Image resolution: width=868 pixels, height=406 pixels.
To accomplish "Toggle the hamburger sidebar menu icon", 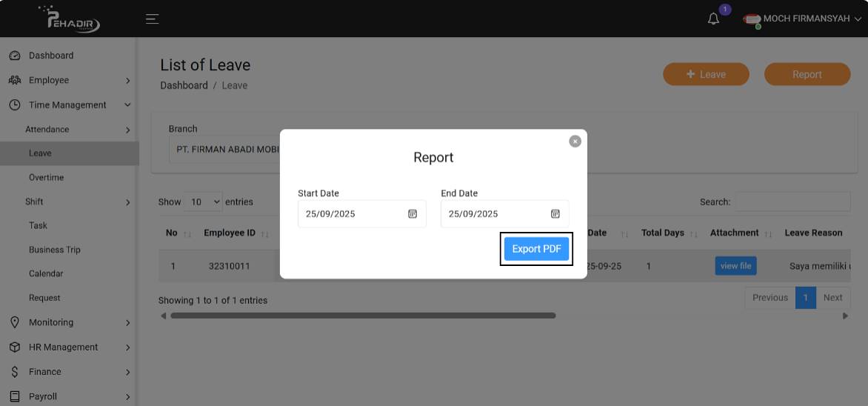I will pyautogui.click(x=153, y=19).
